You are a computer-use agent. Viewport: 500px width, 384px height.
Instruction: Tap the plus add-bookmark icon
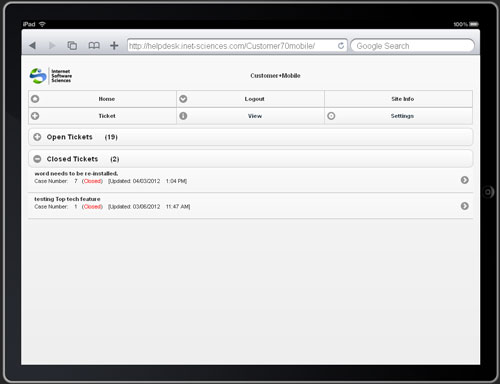[114, 45]
